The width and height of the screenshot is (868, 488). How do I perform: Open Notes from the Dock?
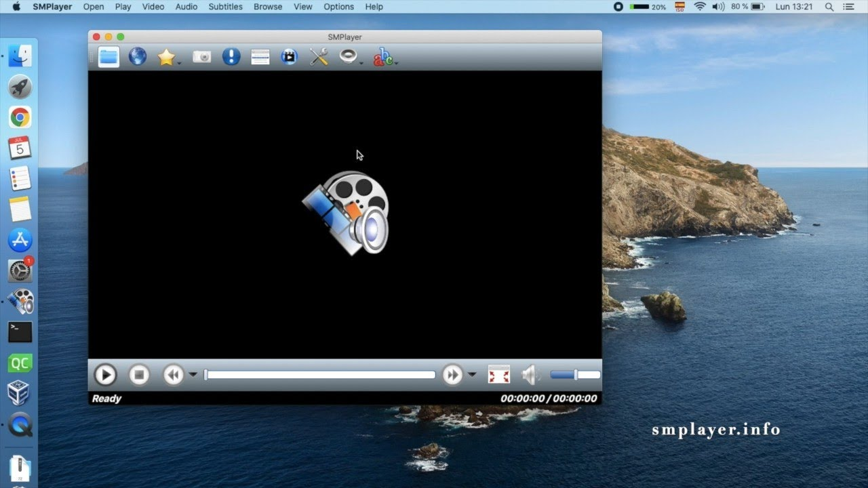click(20, 209)
